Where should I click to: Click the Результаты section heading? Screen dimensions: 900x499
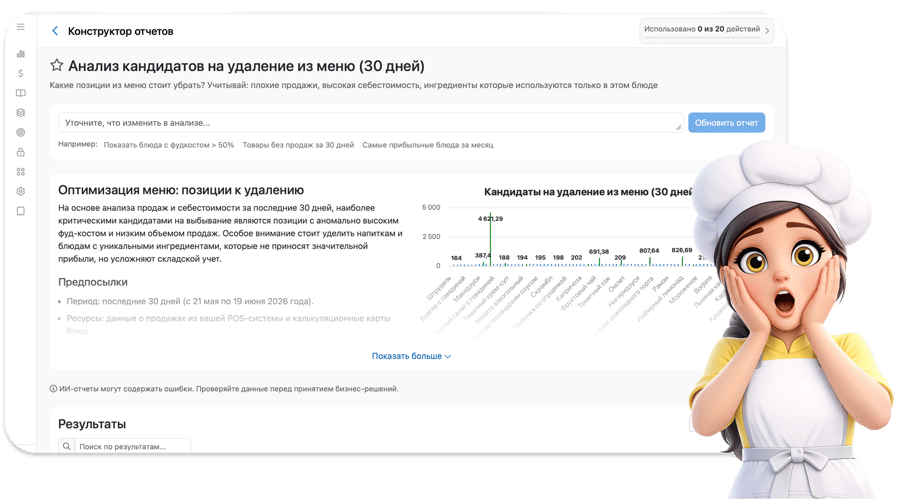[92, 424]
